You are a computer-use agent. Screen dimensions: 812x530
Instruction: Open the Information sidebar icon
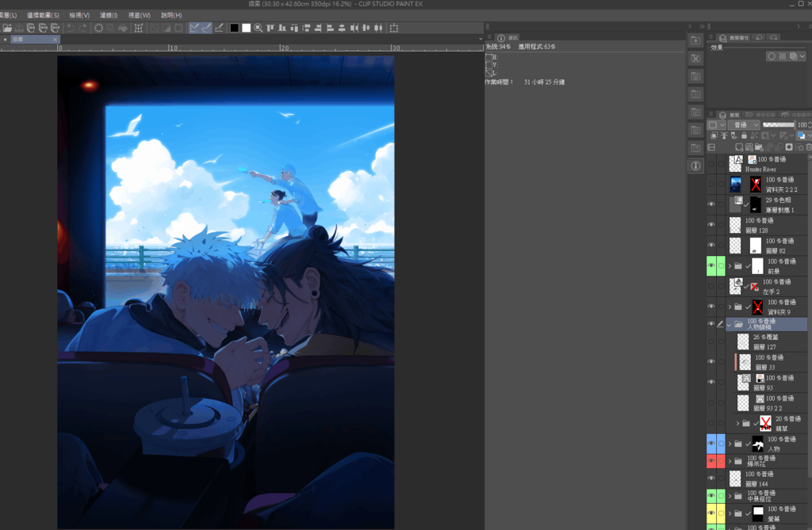point(695,166)
